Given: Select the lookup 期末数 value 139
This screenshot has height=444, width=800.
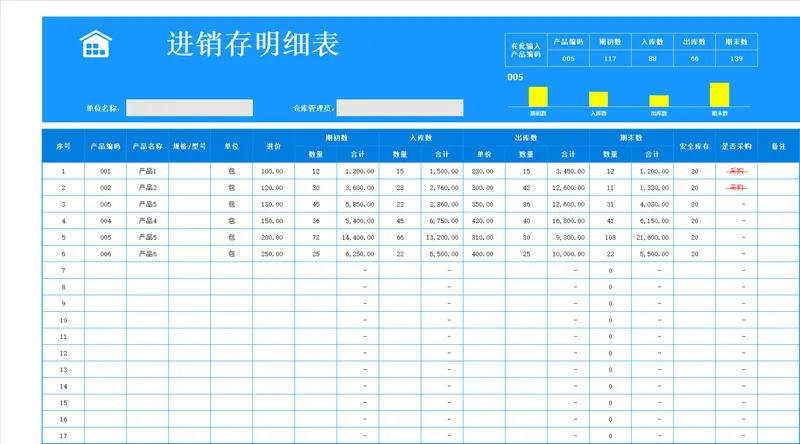Looking at the screenshot, I should point(736,59).
